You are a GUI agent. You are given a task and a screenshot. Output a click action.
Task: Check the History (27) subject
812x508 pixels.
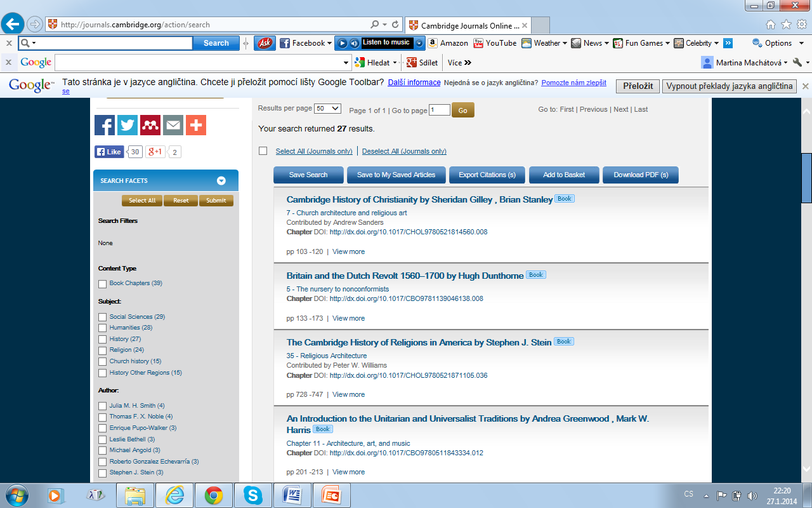[102, 339]
